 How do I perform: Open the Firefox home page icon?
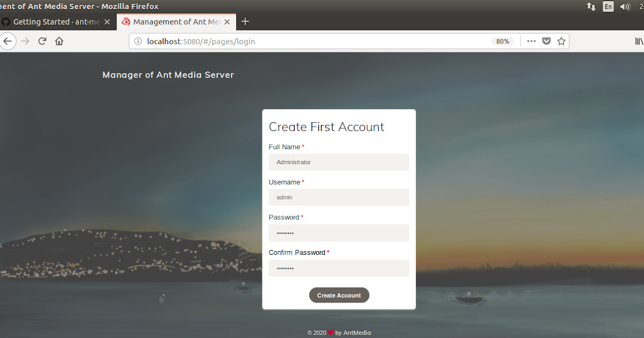[x=60, y=41]
